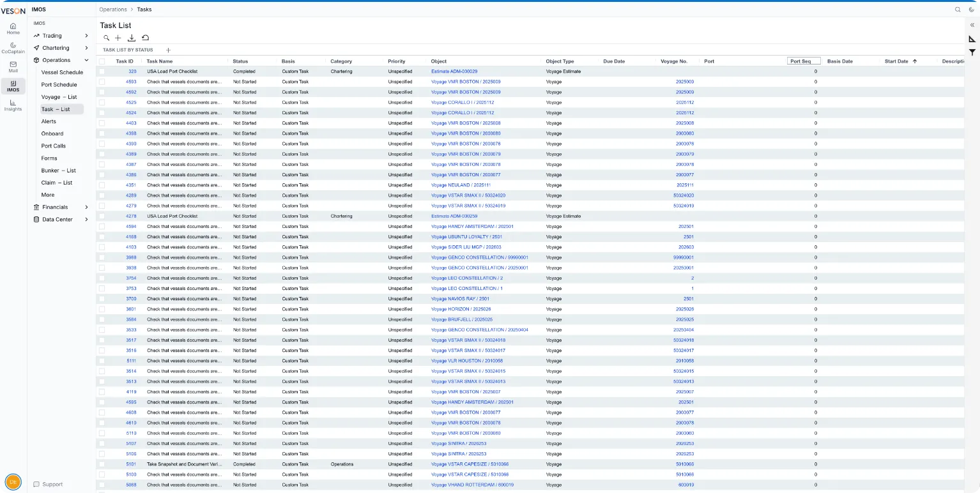Open the filter funnel icon on right panel

(x=972, y=52)
